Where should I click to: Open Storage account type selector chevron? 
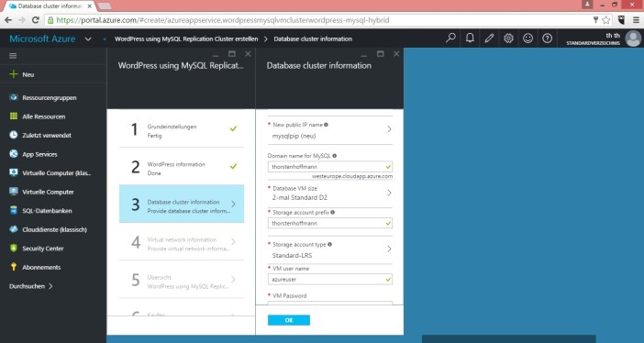tap(389, 249)
